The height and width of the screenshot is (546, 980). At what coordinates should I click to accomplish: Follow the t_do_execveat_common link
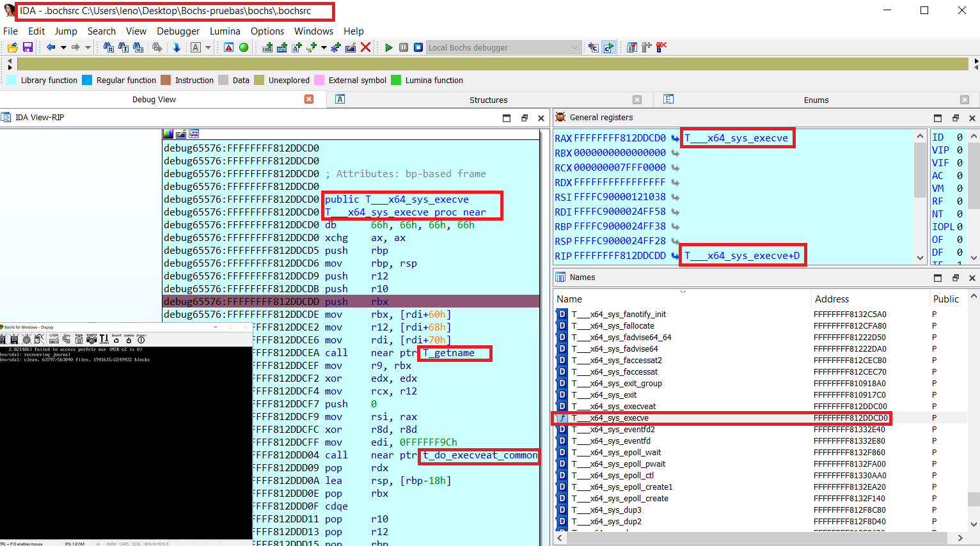click(478, 455)
